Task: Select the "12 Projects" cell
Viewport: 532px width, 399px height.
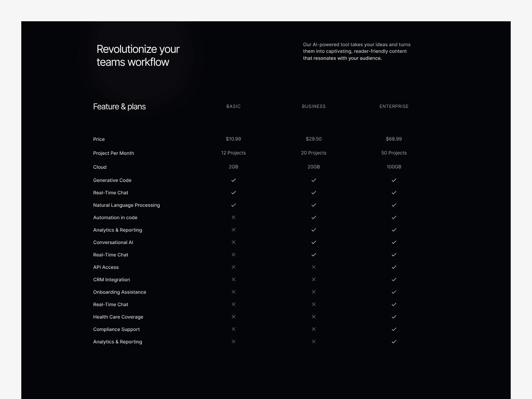Action: pyautogui.click(x=233, y=153)
